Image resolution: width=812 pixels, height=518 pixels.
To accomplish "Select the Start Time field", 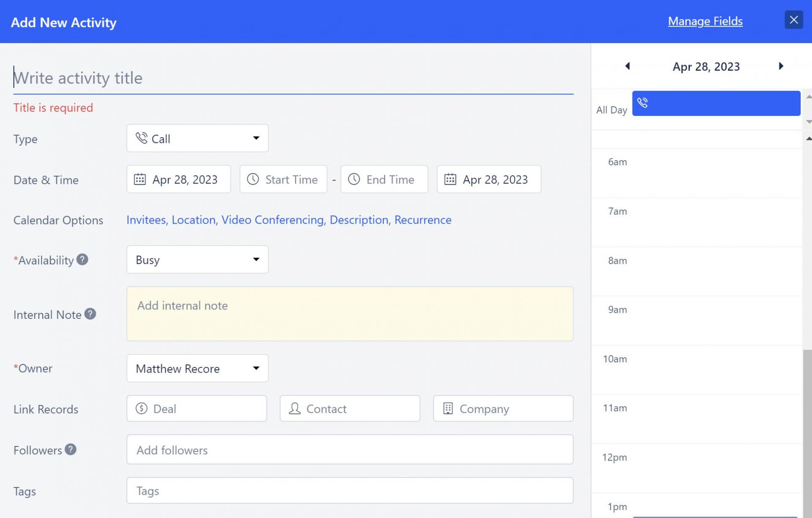I will tap(283, 179).
